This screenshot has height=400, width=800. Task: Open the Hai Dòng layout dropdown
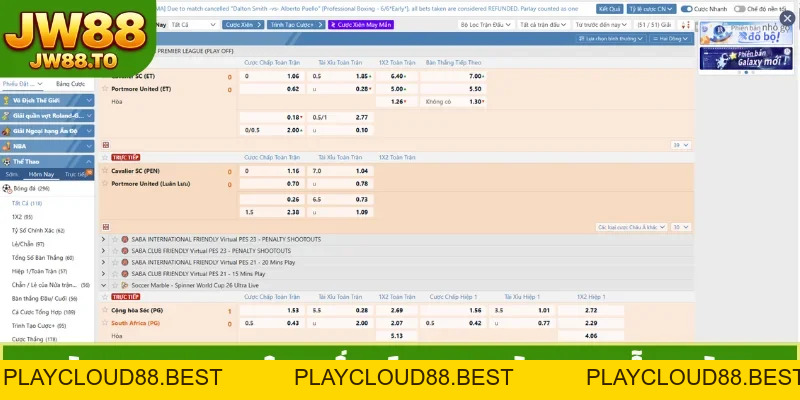670,39
